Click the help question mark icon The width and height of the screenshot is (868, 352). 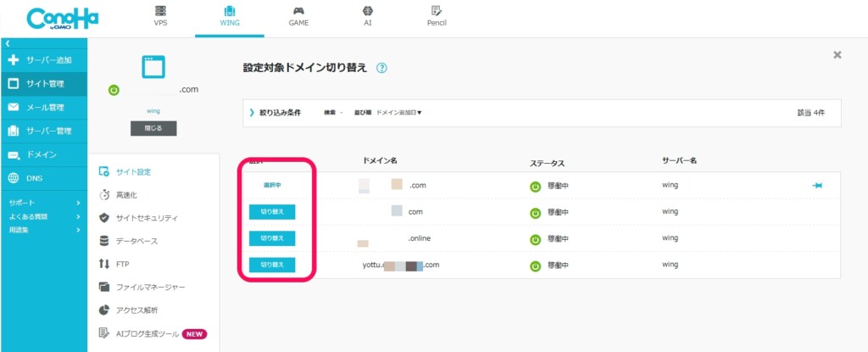(x=381, y=68)
